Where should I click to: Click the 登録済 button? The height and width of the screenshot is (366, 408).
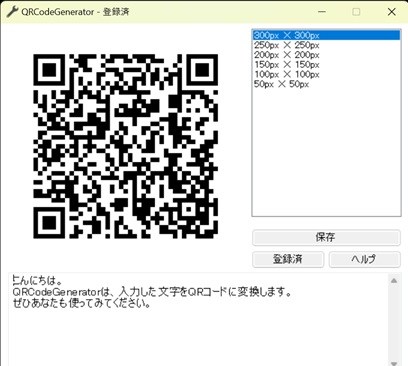[288, 259]
